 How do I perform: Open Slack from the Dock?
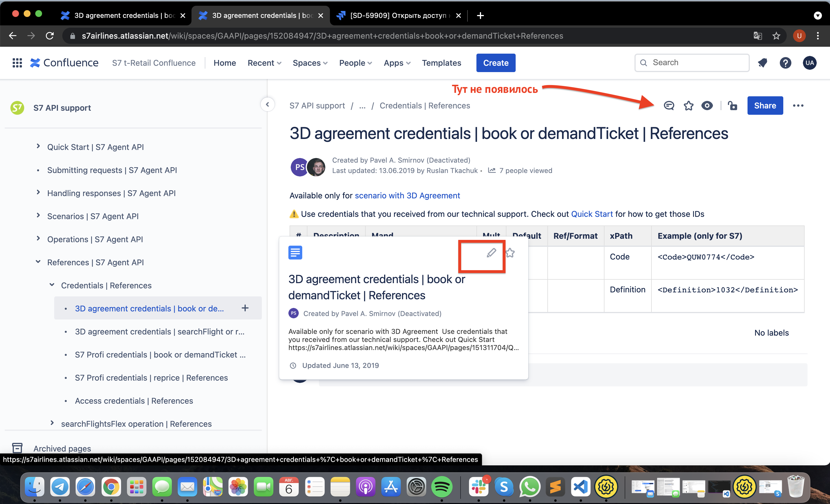(x=479, y=486)
